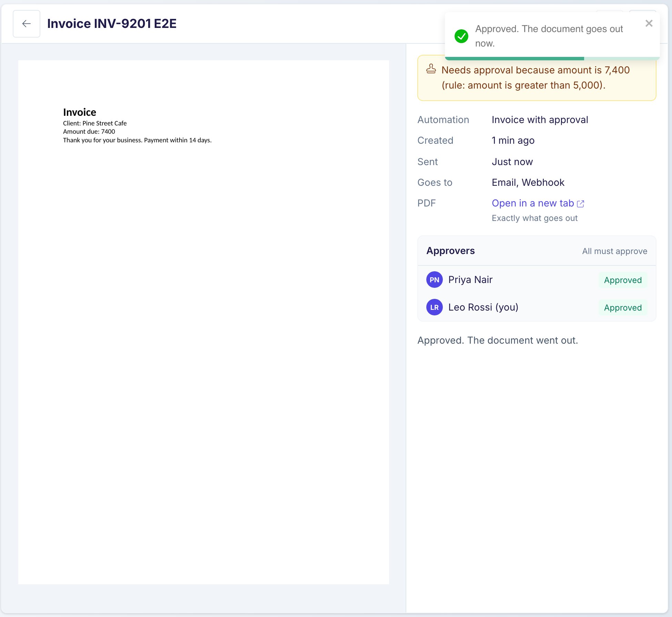
Task: Click the Invoice PDF preview page
Action: pyautogui.click(x=204, y=322)
